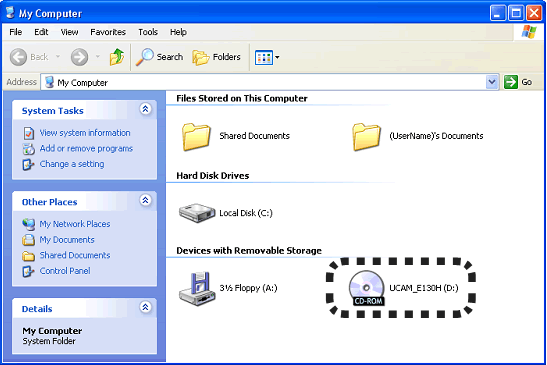Click the Control Panel icon in sidebar
Image resolution: width=547 pixels, height=365 pixels.
pos(29,271)
